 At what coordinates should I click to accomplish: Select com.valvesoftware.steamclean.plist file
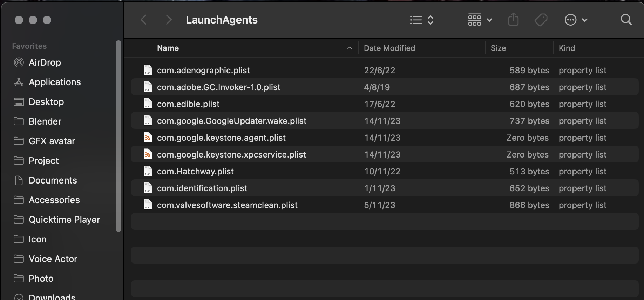pos(227,205)
